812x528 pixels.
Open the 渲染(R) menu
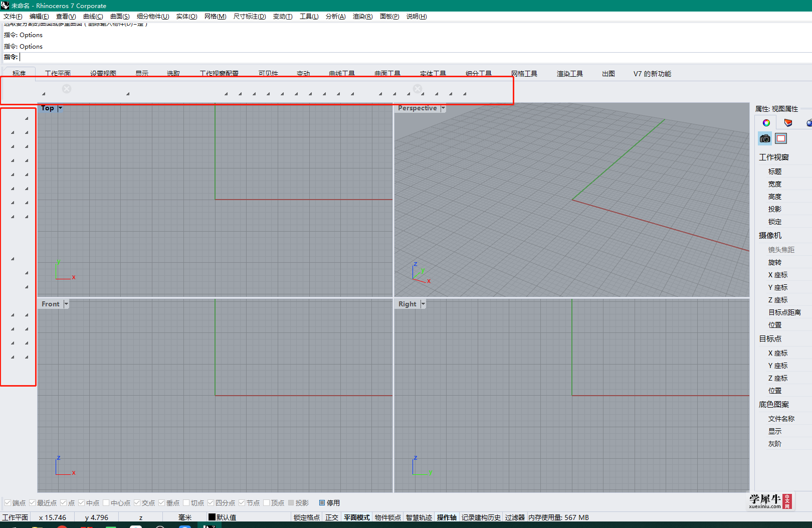[x=362, y=17]
